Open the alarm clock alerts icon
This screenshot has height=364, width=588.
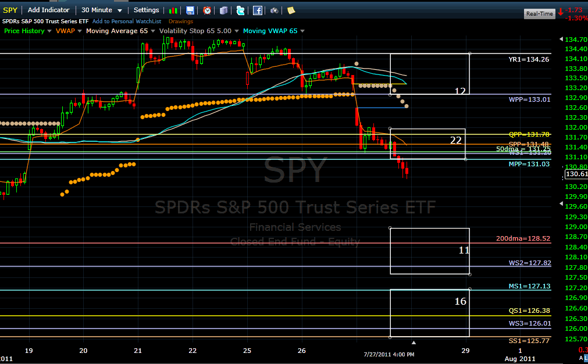(207, 10)
